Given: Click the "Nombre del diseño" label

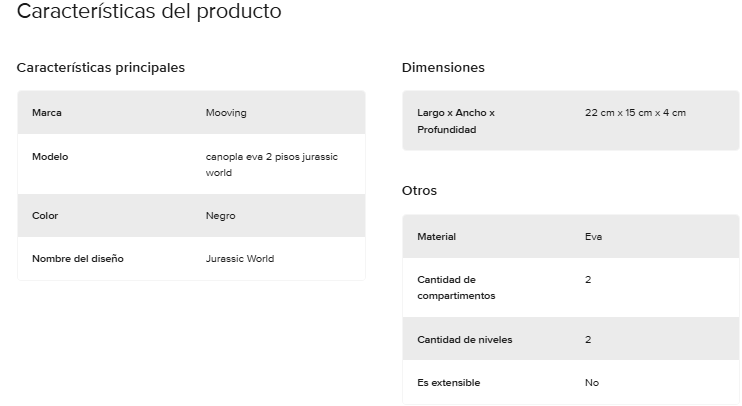Looking at the screenshot, I should (78, 259).
